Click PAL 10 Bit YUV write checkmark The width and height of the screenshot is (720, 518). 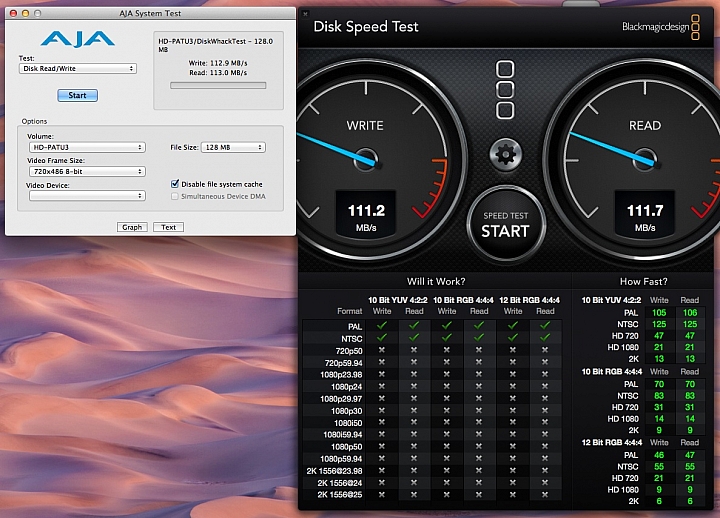click(382, 325)
